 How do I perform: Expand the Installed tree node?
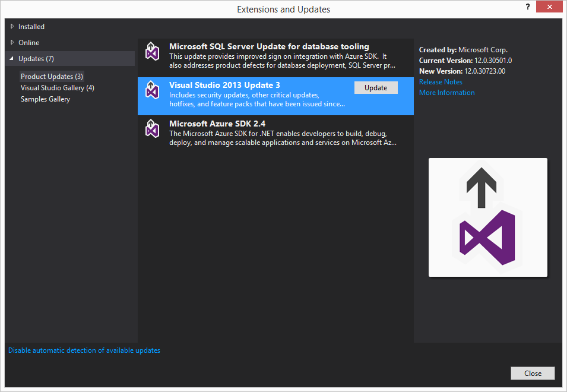pyautogui.click(x=12, y=27)
